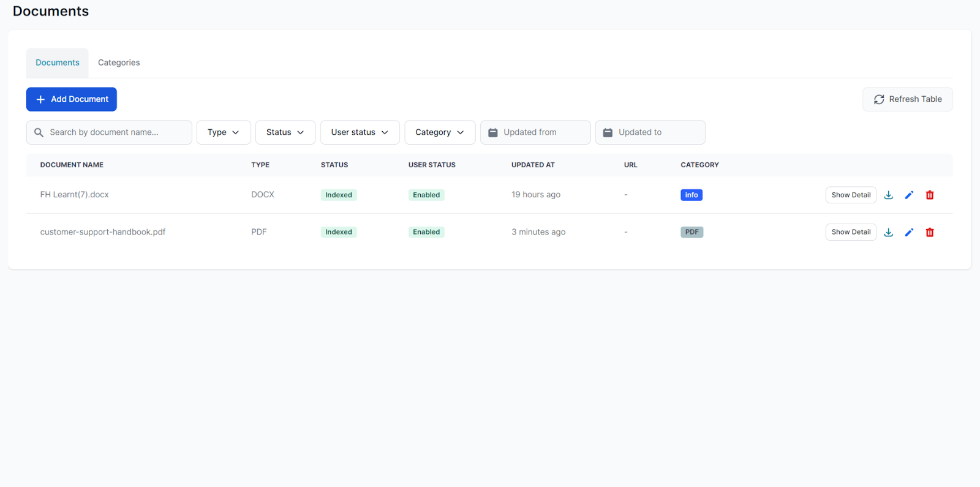Image resolution: width=980 pixels, height=487 pixels.
Task: Show Detail for FH Learnt(7).docx
Action: coord(851,195)
